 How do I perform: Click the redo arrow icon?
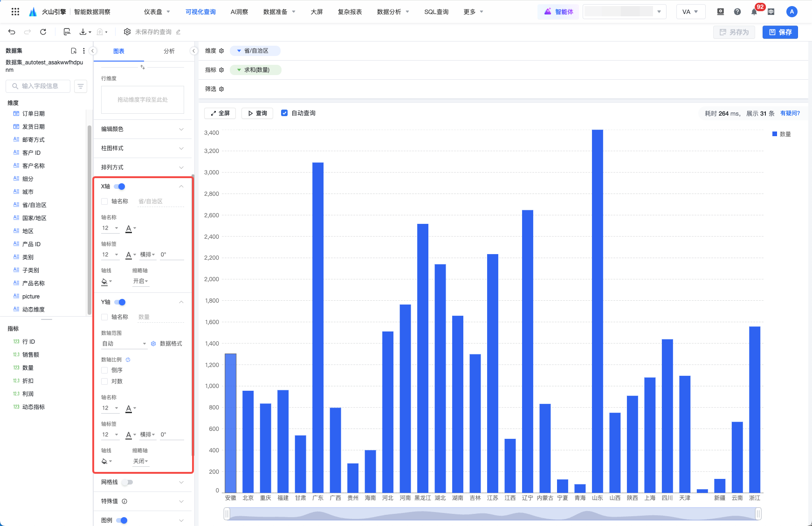coord(28,32)
